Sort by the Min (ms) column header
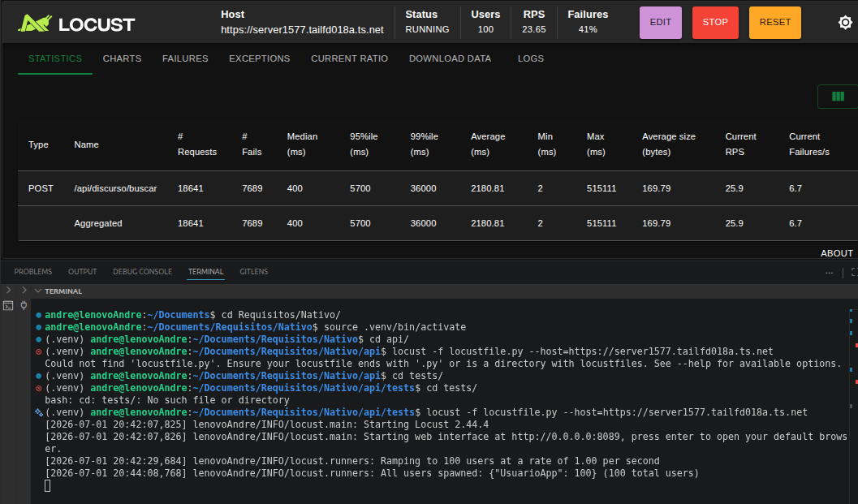The width and height of the screenshot is (858, 504). [546, 144]
